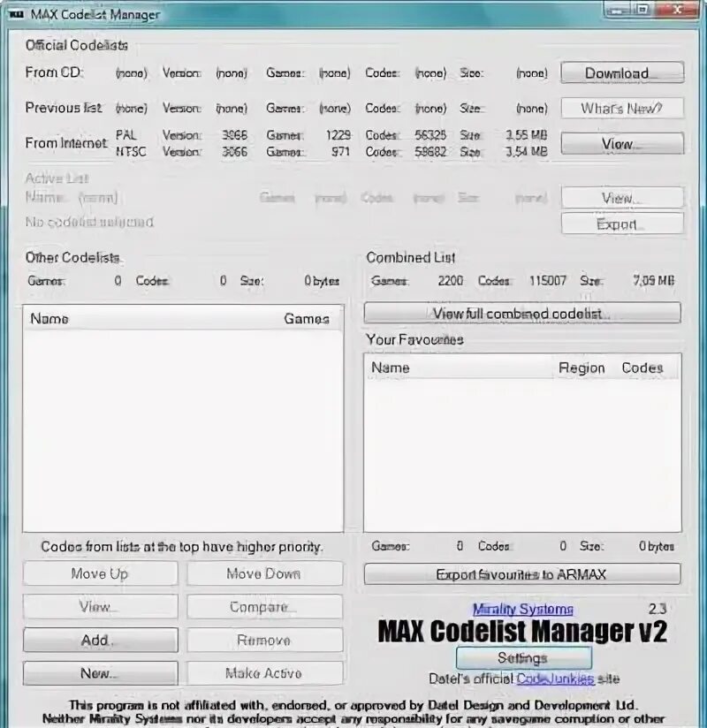Click the combined games value 2200
The height and width of the screenshot is (728, 707).
click(450, 281)
